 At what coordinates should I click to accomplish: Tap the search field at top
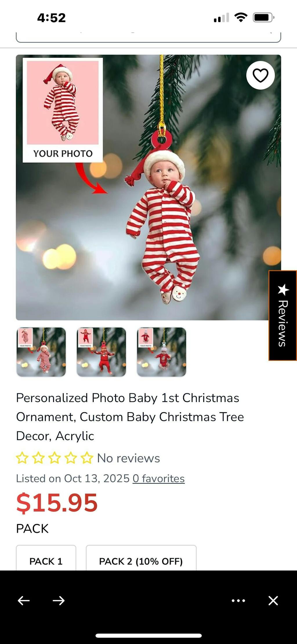tap(148, 37)
